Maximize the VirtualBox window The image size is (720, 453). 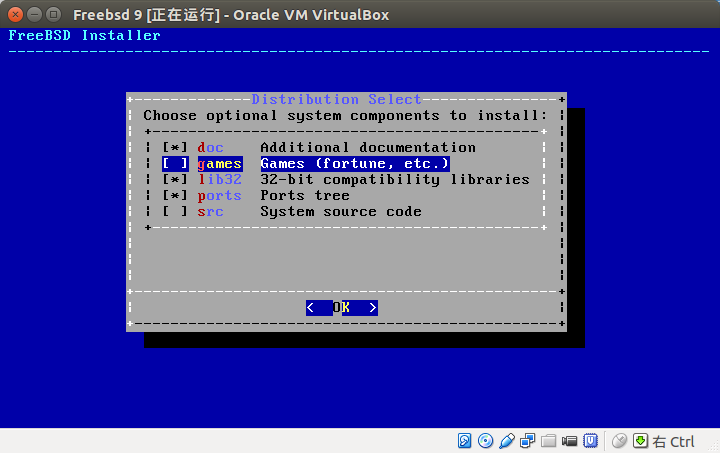click(54, 15)
